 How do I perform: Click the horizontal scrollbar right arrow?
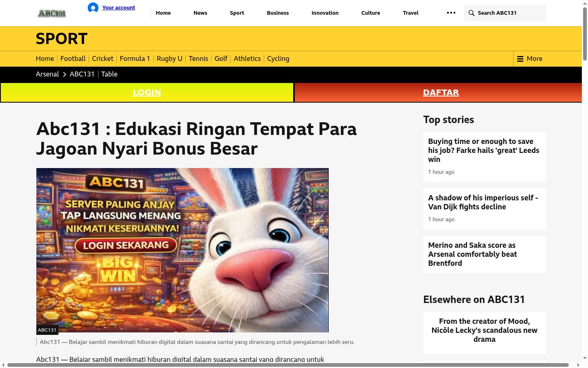578,365
